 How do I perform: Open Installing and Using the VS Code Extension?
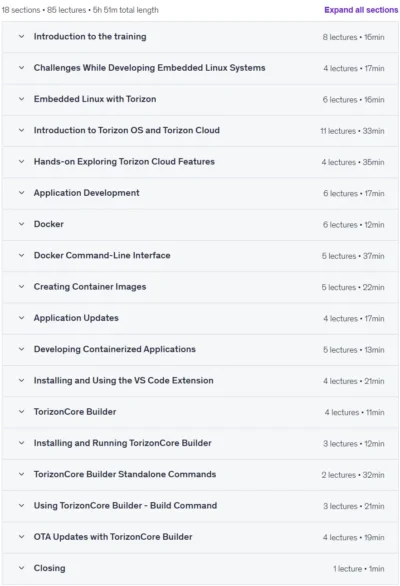coord(200,380)
